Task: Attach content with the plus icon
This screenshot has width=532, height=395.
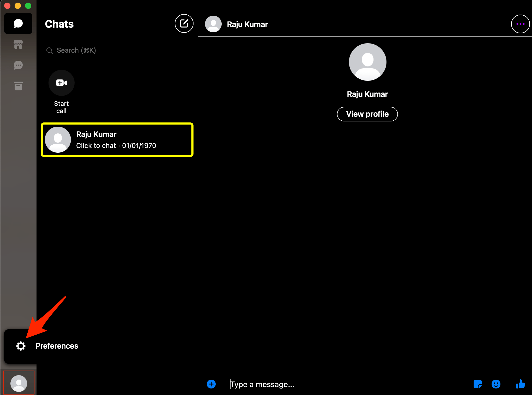Action: point(211,384)
